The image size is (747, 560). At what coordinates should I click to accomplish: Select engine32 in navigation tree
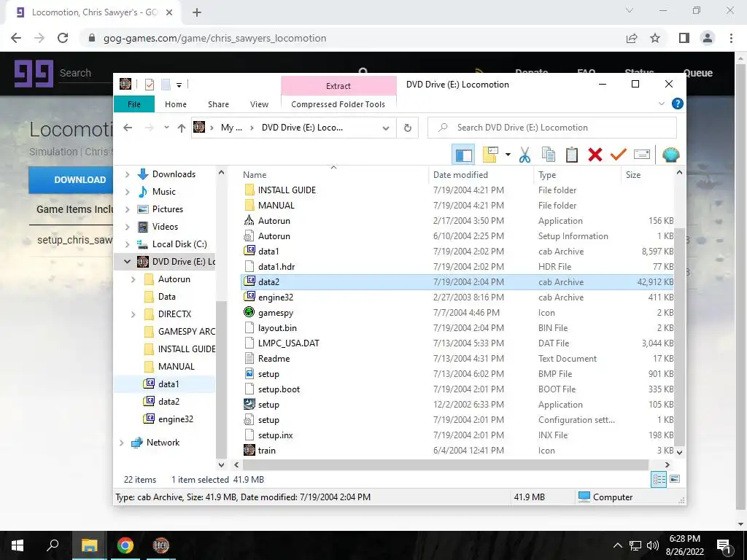pos(175,419)
